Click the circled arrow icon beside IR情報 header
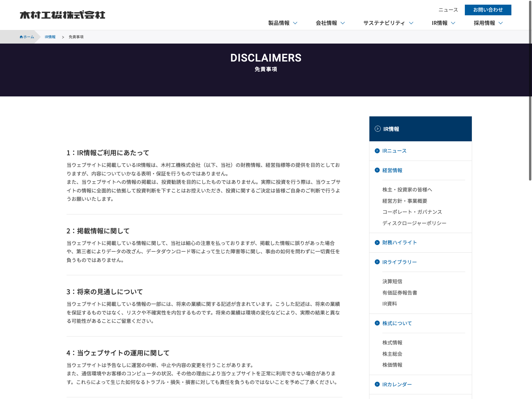Image resolution: width=532 pixels, height=399 pixels. click(378, 129)
